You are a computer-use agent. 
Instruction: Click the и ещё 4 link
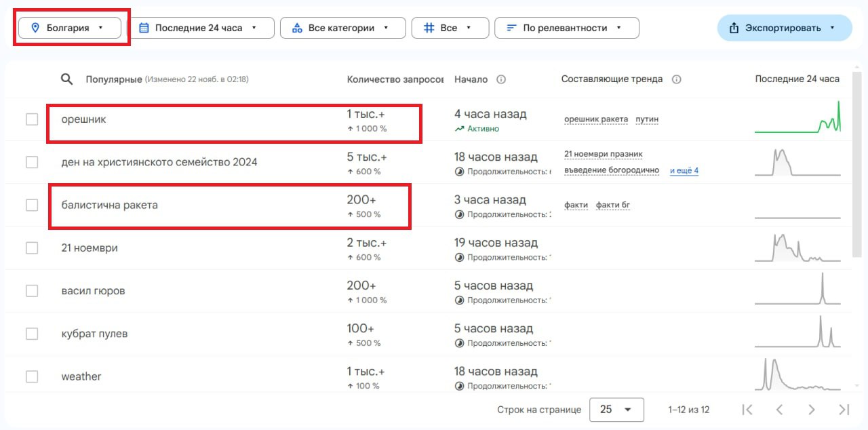684,171
